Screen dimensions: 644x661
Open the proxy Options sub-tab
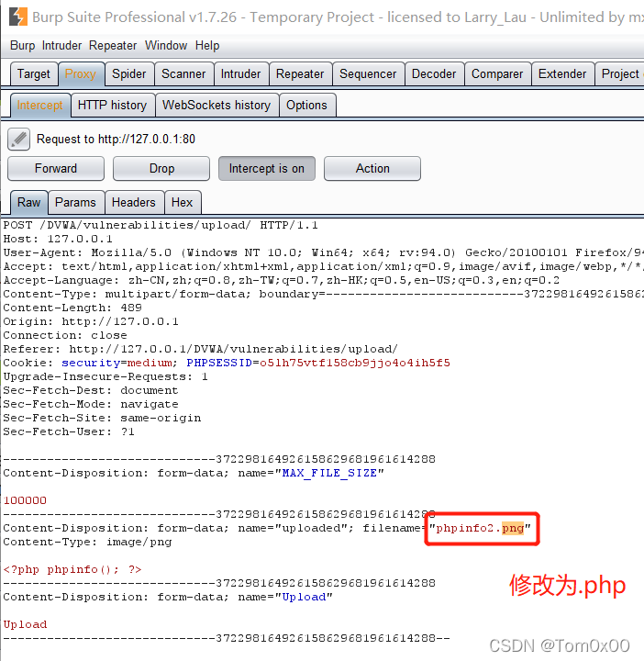pos(306,106)
